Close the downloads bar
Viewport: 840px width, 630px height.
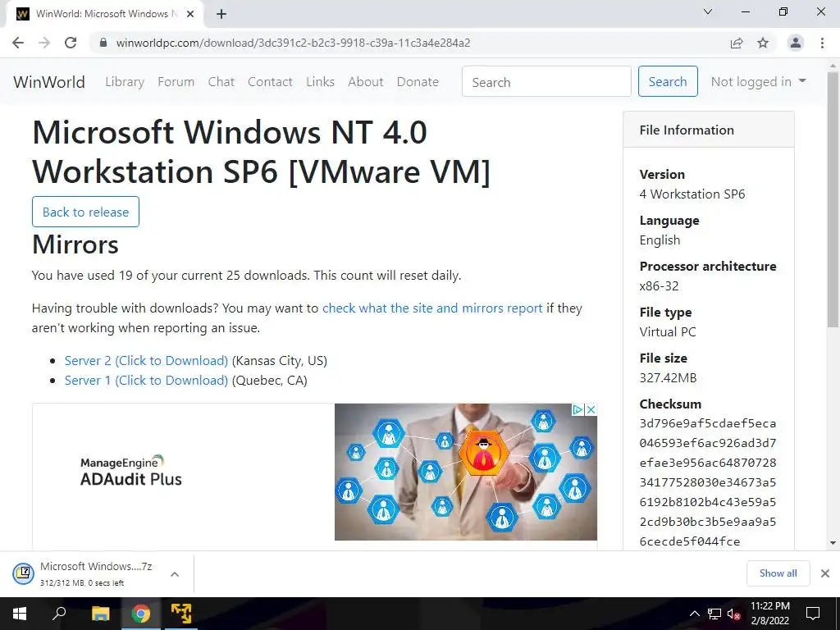pyautogui.click(x=825, y=573)
